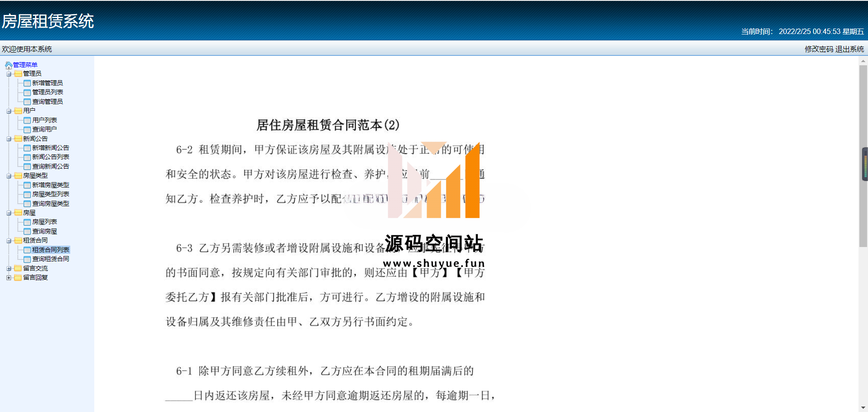Open 查询租赁合同 page

(51, 259)
